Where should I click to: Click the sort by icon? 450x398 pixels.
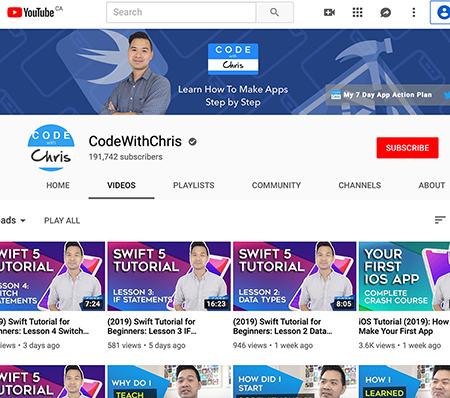click(440, 220)
